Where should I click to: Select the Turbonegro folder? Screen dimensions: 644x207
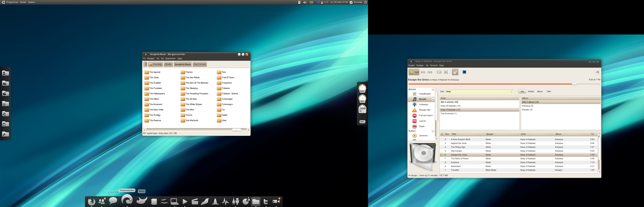point(225,104)
